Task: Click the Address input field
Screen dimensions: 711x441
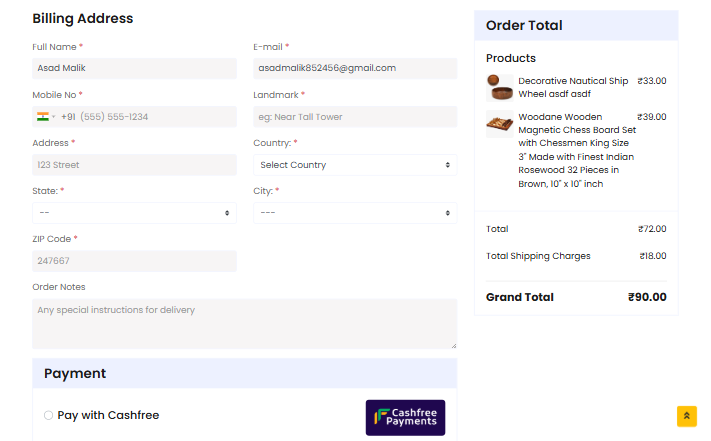Action: pyautogui.click(x=134, y=165)
